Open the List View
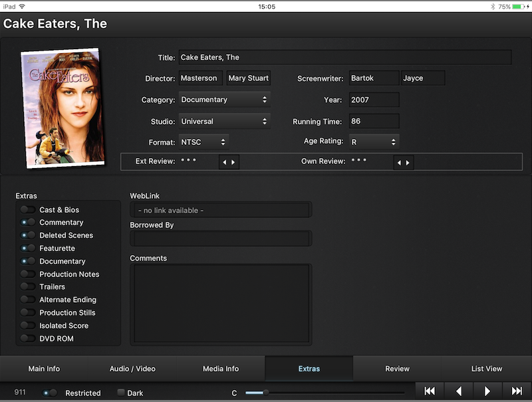This screenshot has width=532, height=402. pos(486,369)
